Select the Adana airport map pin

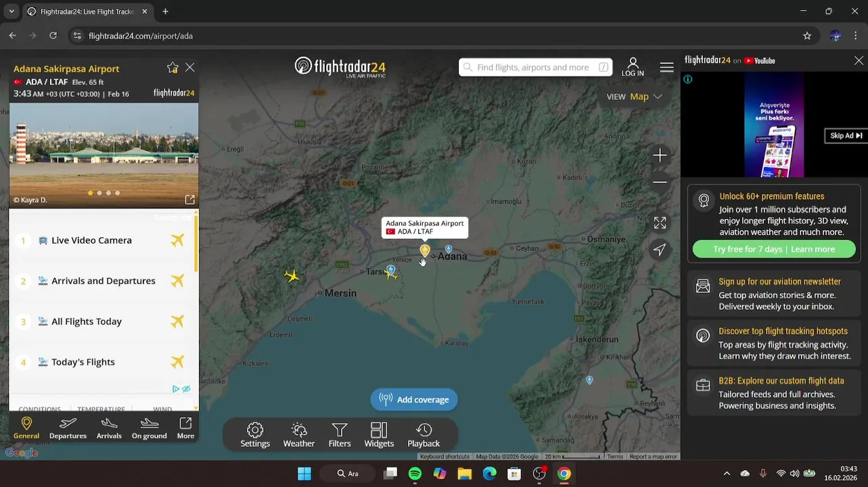[425, 251]
